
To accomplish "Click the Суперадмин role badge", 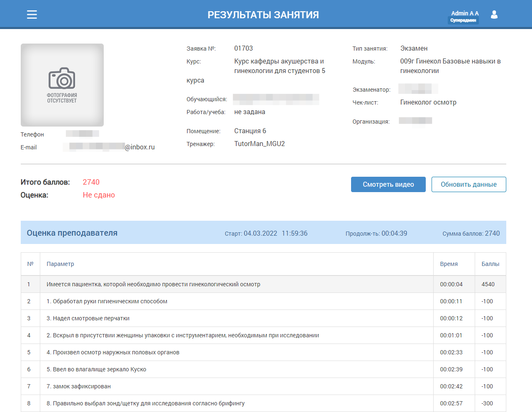I will click(x=463, y=20).
